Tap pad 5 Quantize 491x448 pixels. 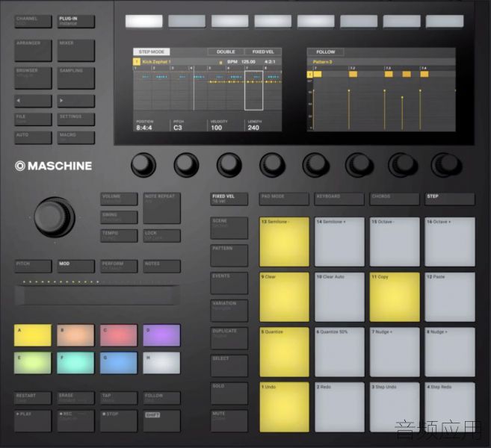pyautogui.click(x=284, y=352)
